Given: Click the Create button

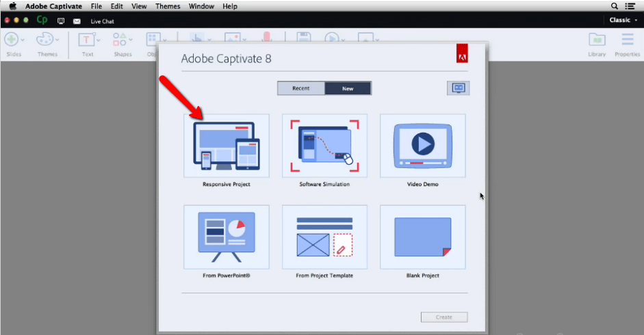Looking at the screenshot, I should pyautogui.click(x=444, y=317).
